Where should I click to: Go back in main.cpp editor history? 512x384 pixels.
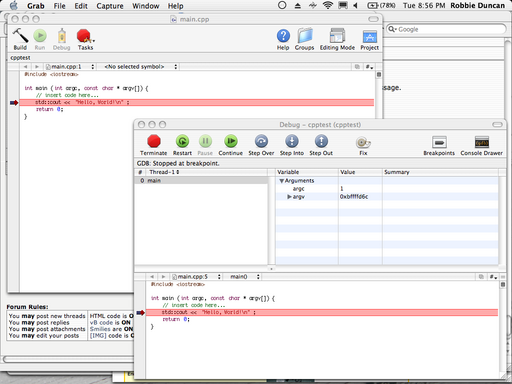pos(25,67)
